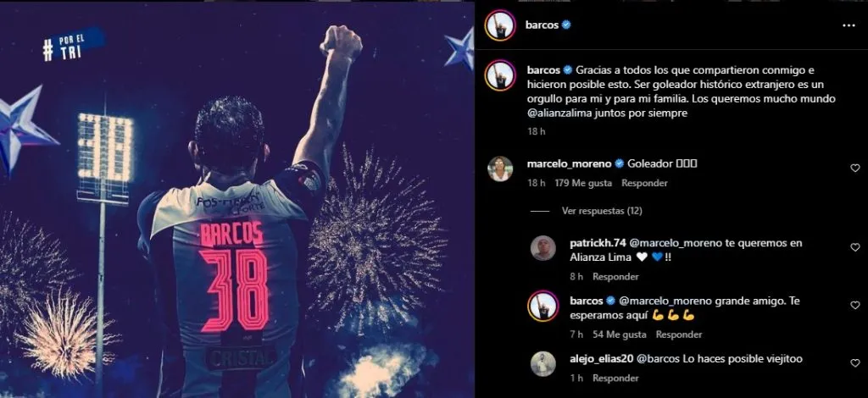The width and height of the screenshot is (868, 398).
Task: Like marcelo_moreno's Goleador comment
Action: coord(854,169)
